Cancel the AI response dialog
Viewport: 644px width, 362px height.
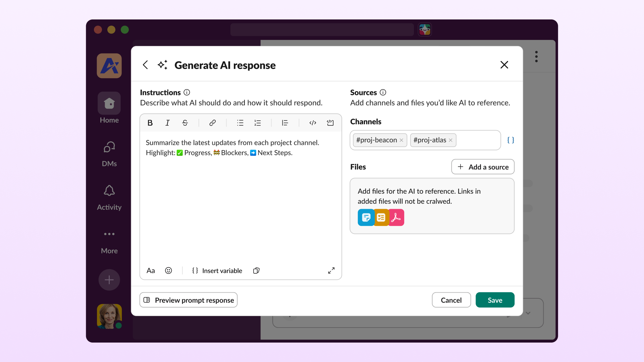tap(451, 300)
